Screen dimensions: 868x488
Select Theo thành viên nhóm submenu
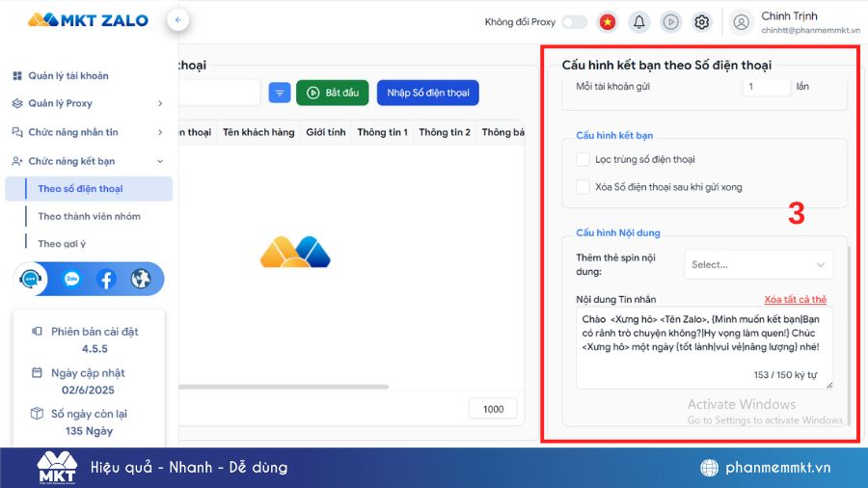coord(89,216)
